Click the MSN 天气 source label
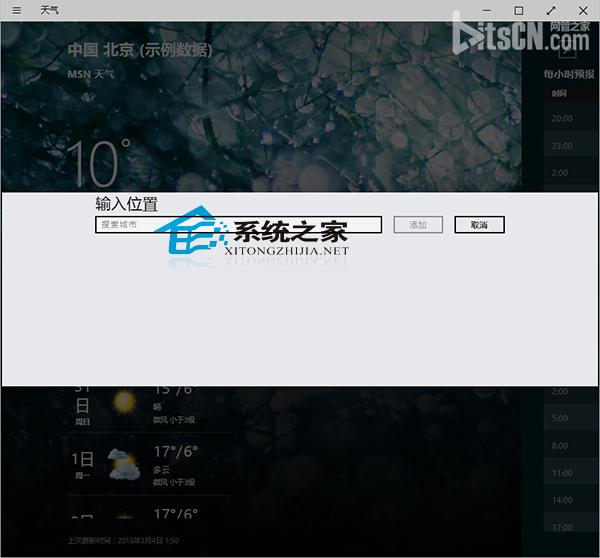The image size is (600, 558). point(91,74)
